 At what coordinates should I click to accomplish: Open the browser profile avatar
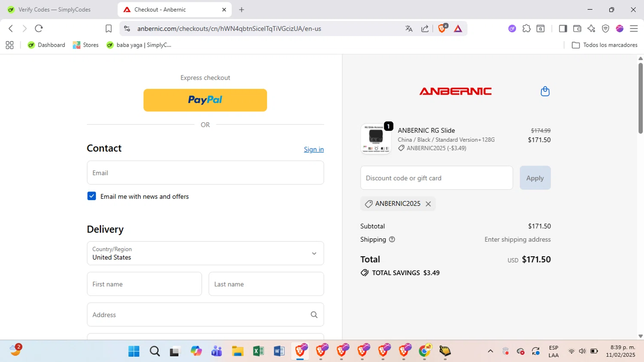620,28
